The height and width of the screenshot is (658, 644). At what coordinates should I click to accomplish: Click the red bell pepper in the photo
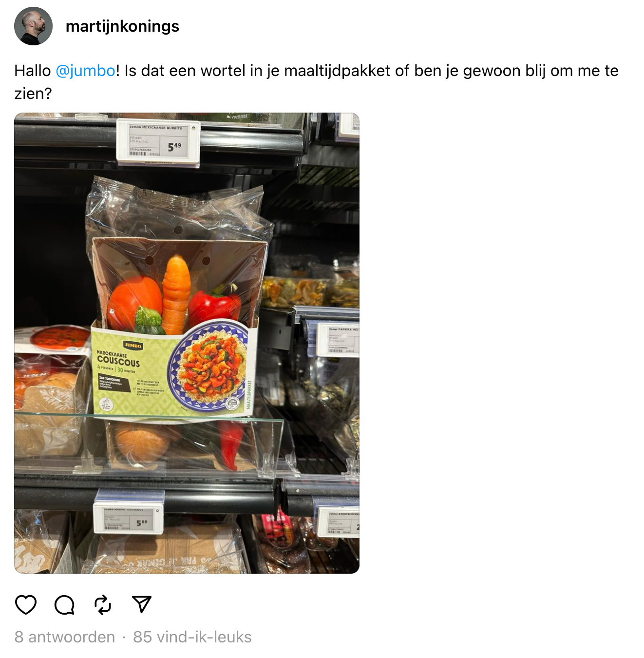pyautogui.click(x=214, y=307)
